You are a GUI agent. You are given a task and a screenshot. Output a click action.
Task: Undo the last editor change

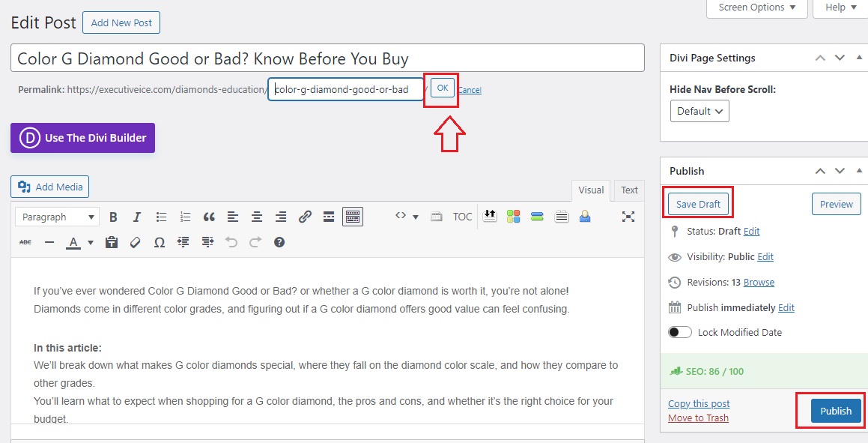[231, 241]
